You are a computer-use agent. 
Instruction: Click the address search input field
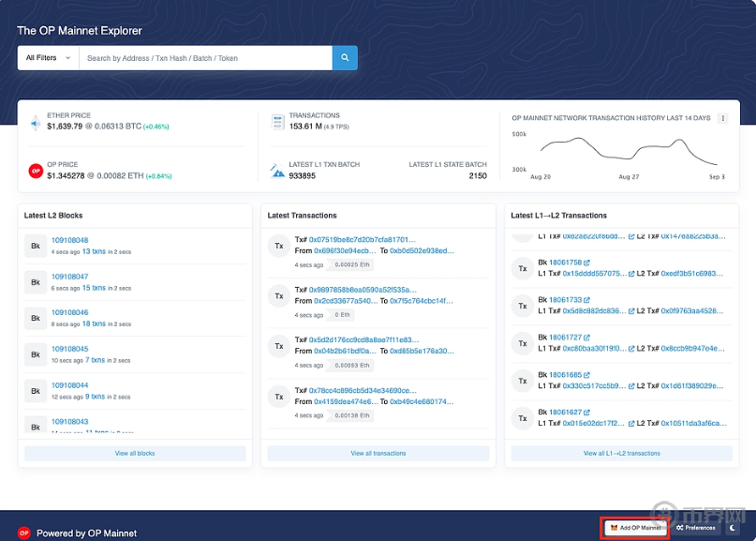204,58
